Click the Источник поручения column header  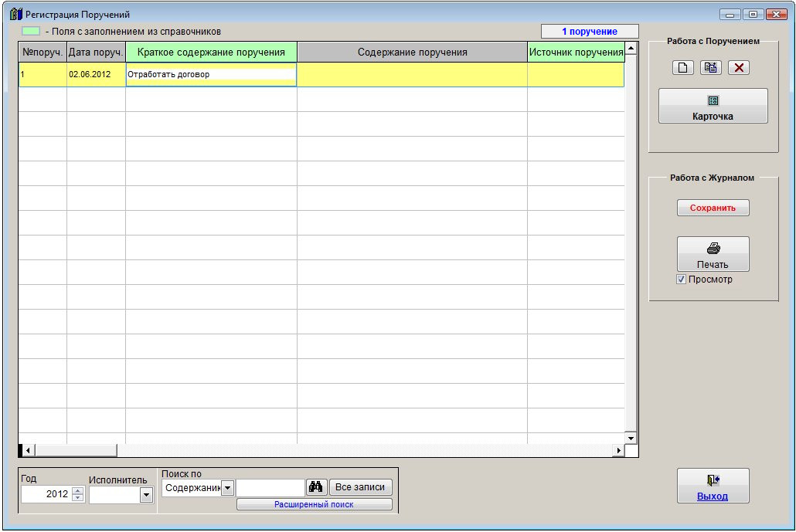tap(577, 53)
